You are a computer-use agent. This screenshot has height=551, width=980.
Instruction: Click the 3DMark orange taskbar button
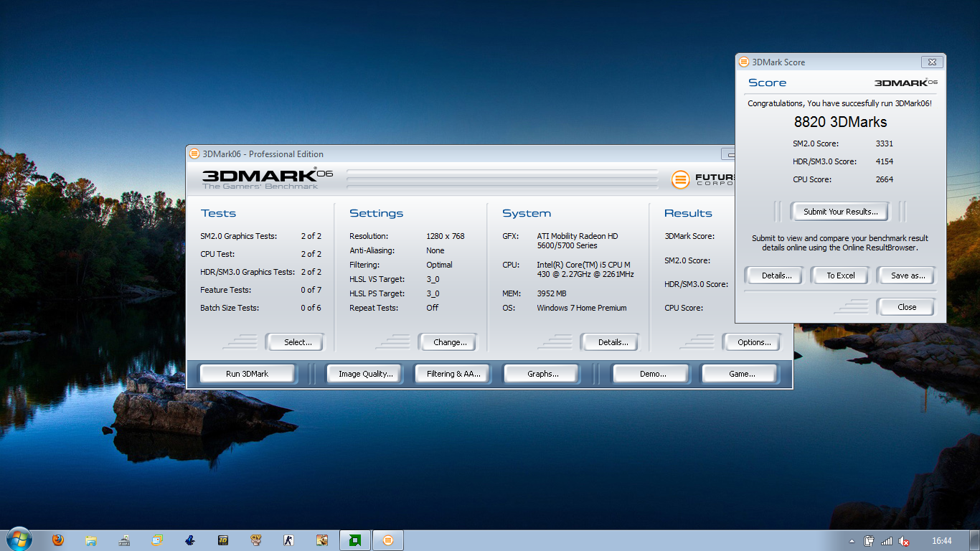(x=388, y=540)
